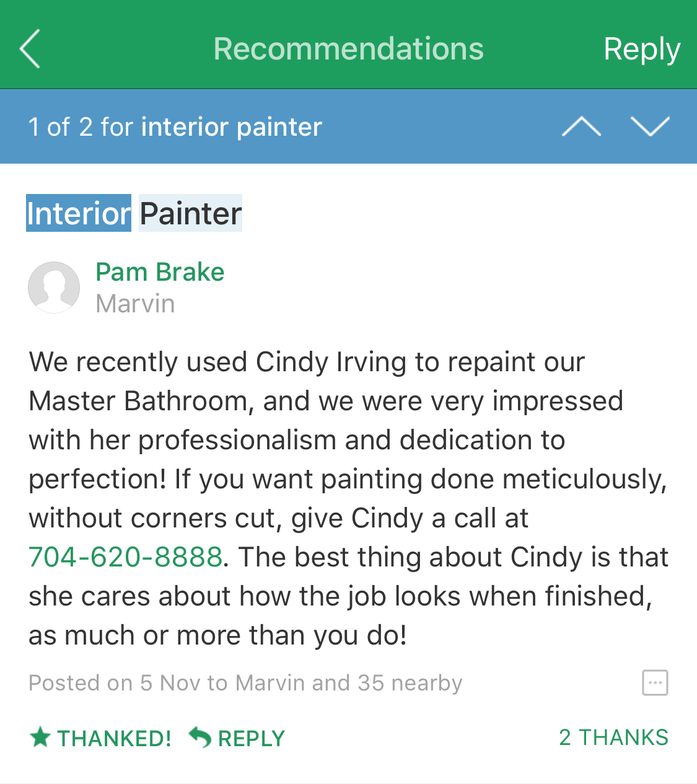
Task: Select the highlighted word Interior in title
Action: click(x=78, y=214)
